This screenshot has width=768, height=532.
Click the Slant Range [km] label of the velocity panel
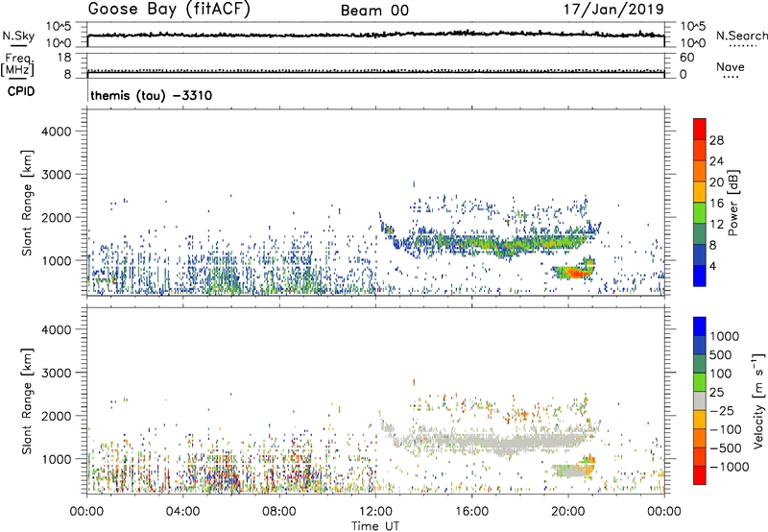27,400
